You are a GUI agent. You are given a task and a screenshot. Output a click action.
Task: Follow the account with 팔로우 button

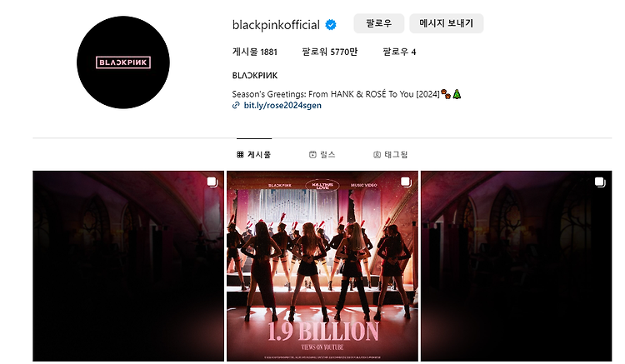click(x=378, y=23)
